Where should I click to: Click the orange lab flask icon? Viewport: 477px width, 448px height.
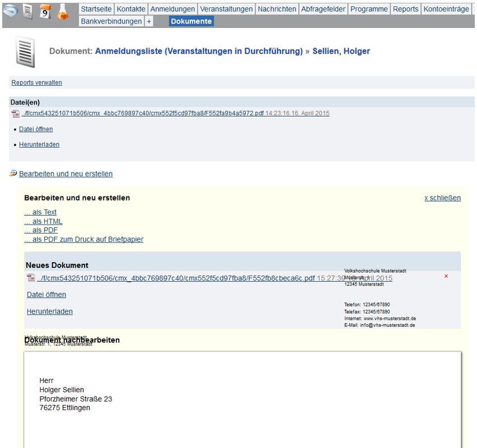tap(62, 11)
